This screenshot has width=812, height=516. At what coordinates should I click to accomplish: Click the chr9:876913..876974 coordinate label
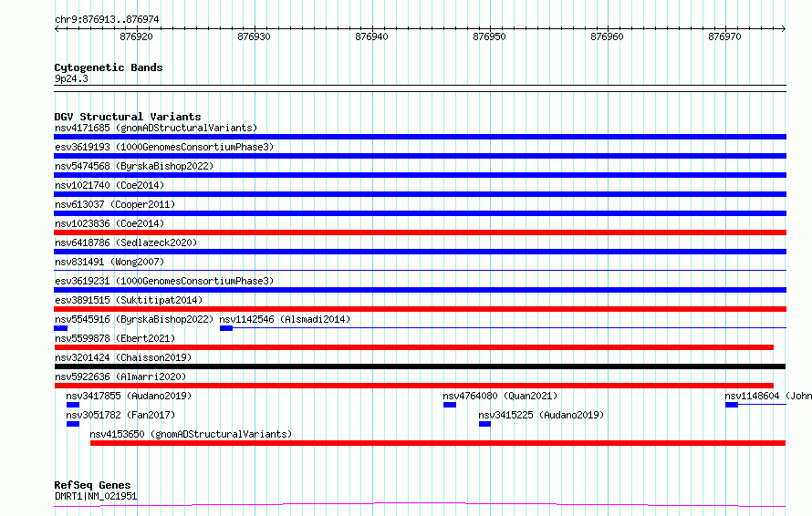(x=107, y=20)
